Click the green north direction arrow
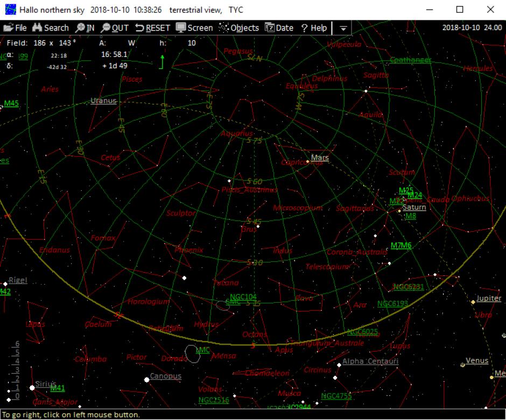The image size is (506, 420). tap(163, 61)
